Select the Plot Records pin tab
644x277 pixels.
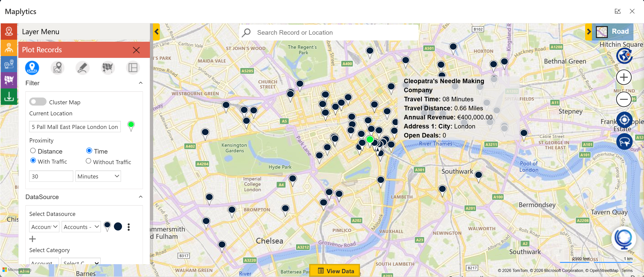tap(32, 68)
